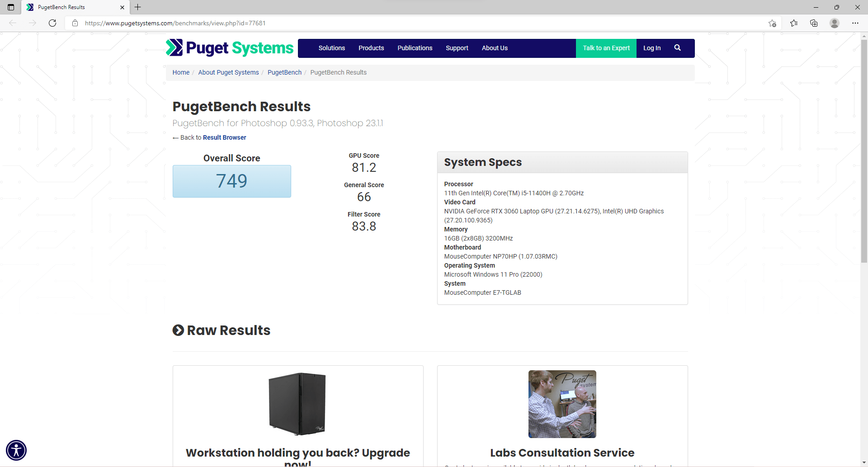This screenshot has width=868, height=467.
Task: Go to Home breadcrumb link
Action: [181, 72]
